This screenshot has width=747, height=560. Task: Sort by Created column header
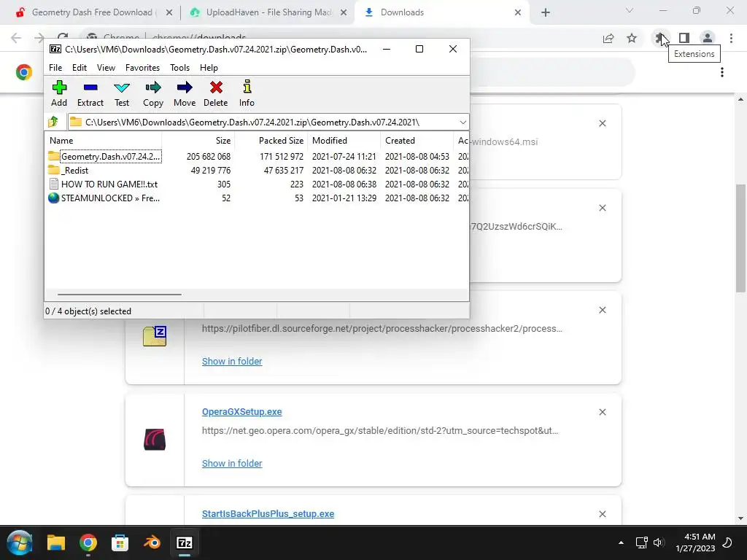[417, 141]
